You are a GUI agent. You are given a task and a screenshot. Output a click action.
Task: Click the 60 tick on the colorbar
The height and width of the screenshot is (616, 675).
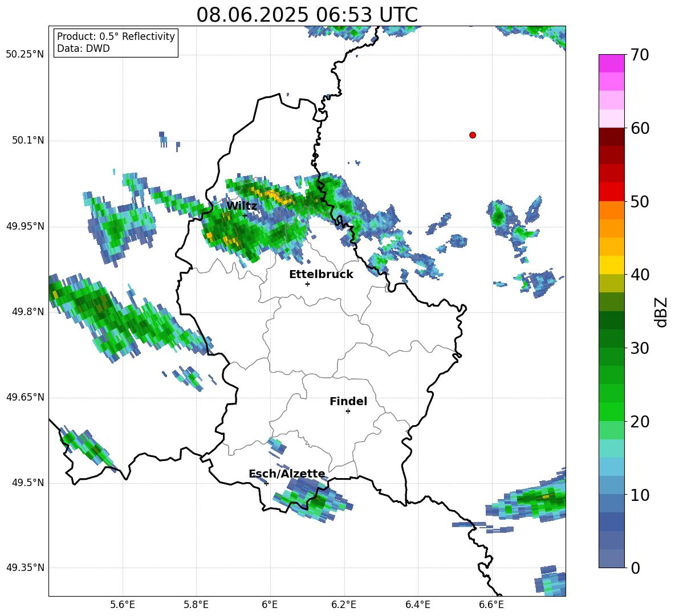[x=640, y=128]
